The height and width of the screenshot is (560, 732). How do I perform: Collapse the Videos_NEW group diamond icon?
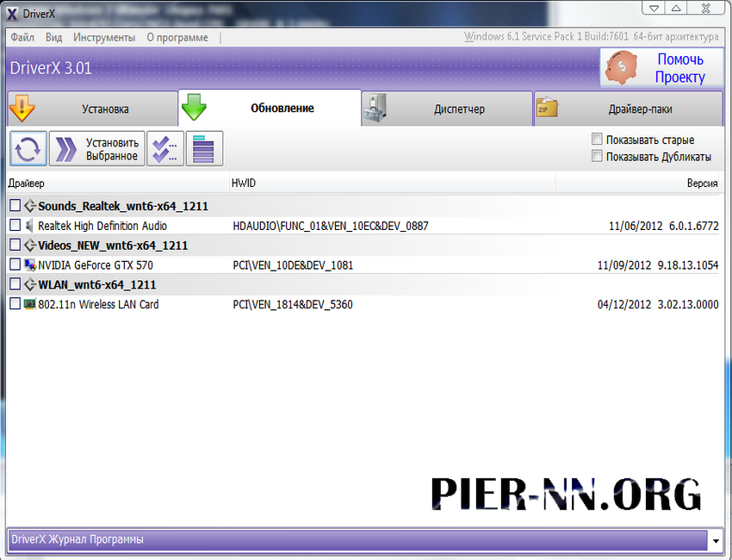30,245
